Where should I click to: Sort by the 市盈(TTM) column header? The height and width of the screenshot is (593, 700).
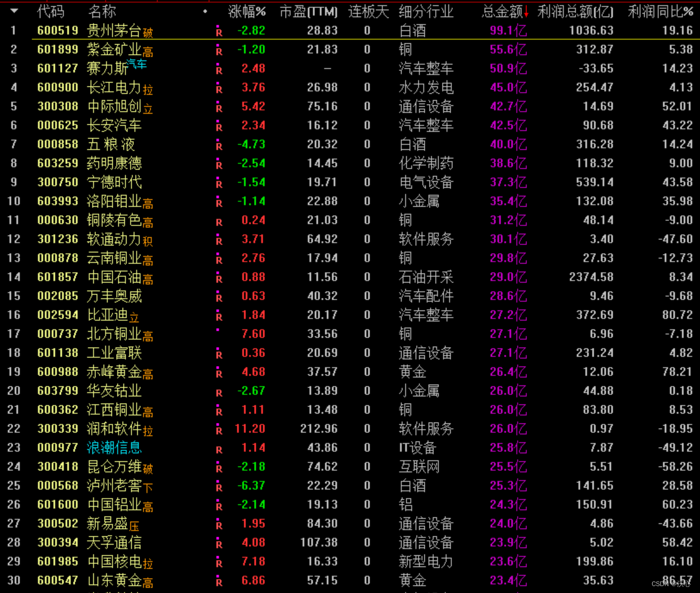pos(309,11)
